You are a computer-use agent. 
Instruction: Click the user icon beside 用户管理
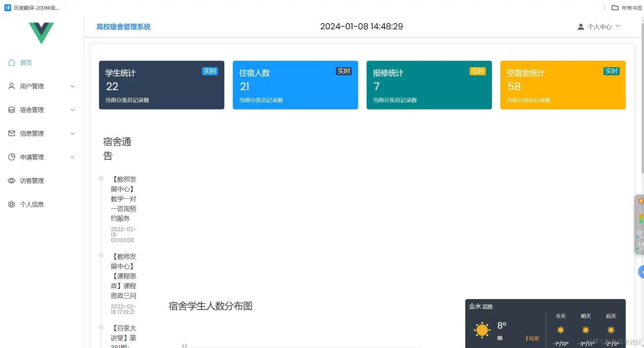point(11,86)
